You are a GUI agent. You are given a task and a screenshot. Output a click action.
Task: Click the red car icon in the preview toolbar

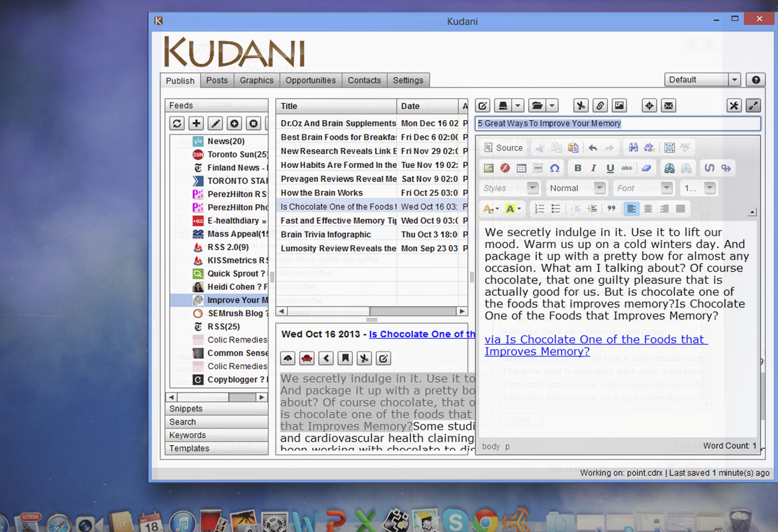coord(307,358)
